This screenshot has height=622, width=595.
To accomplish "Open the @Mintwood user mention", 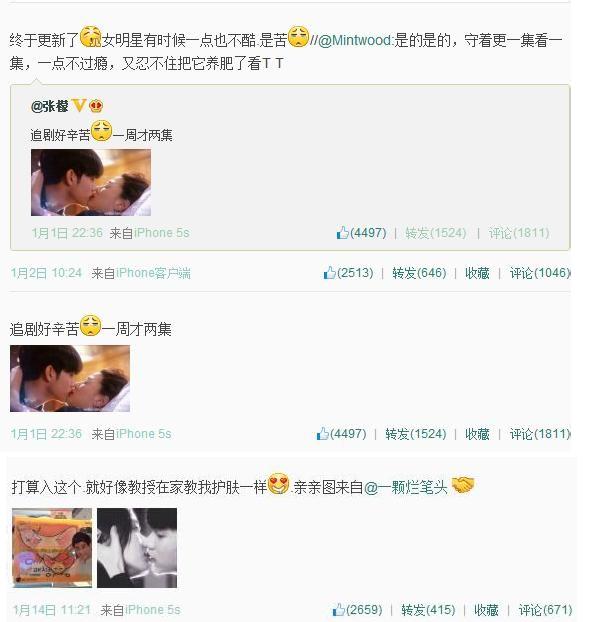I will (x=355, y=40).
